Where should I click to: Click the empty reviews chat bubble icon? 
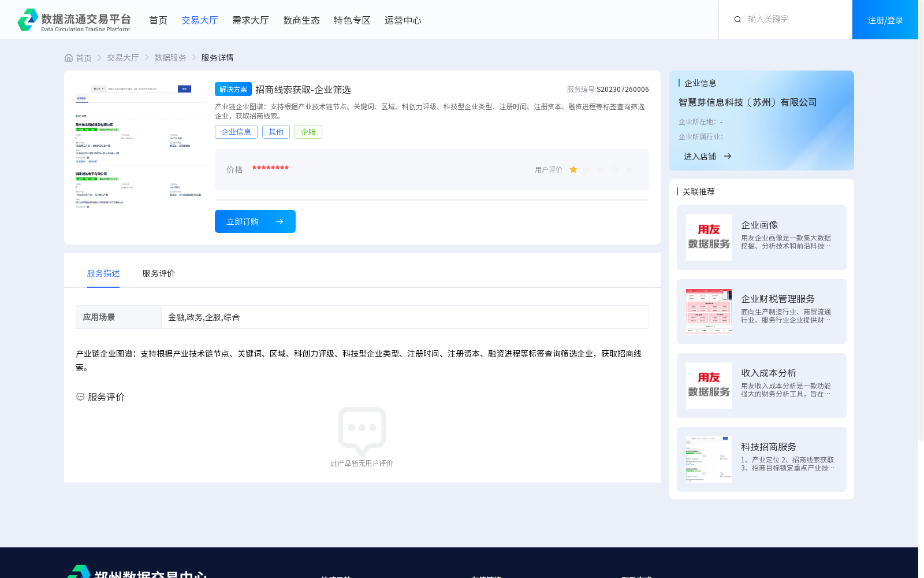pos(362,431)
